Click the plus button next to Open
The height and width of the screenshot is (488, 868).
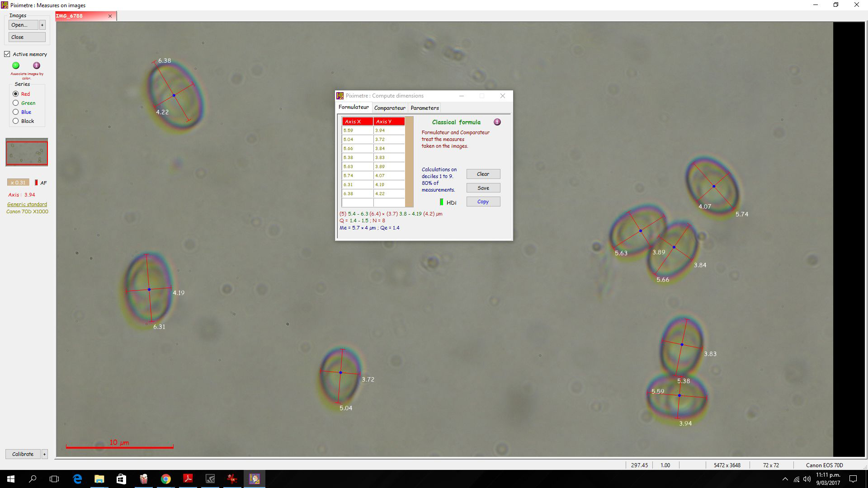point(42,25)
